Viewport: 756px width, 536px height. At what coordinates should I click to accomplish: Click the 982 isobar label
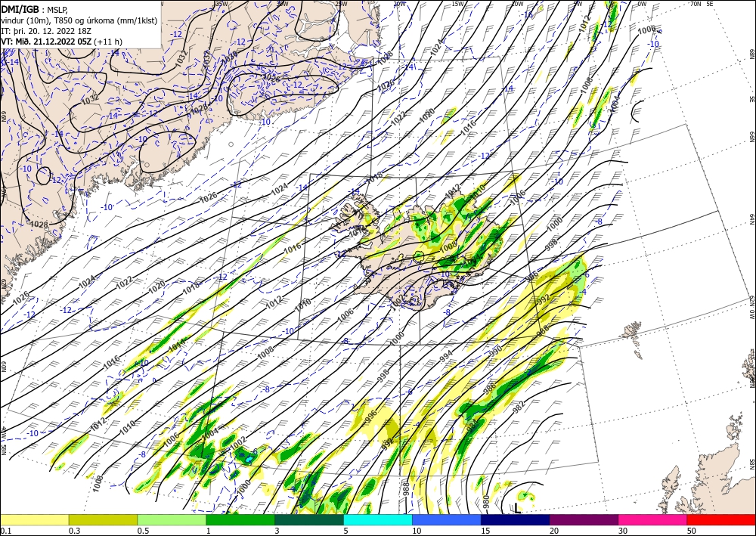(519, 407)
